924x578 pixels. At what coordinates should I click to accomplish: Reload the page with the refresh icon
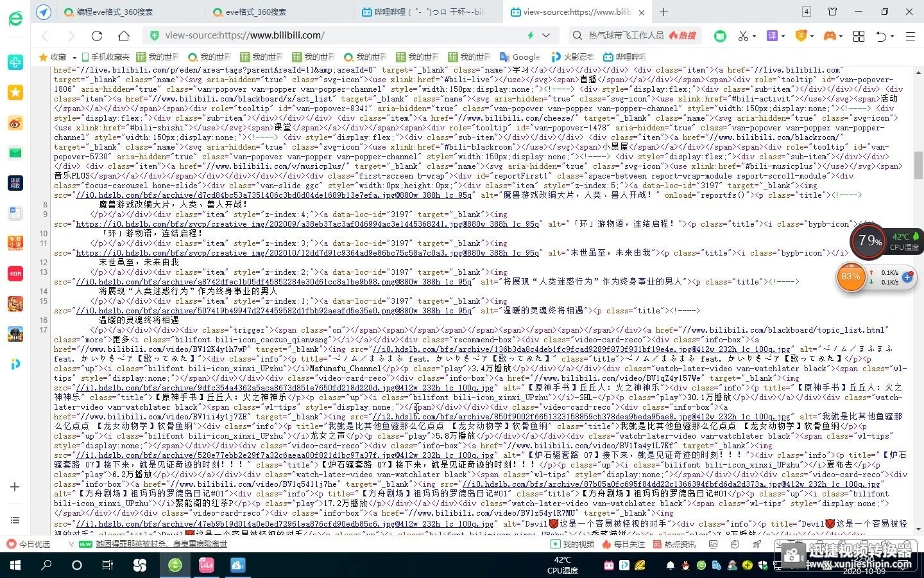[97, 36]
